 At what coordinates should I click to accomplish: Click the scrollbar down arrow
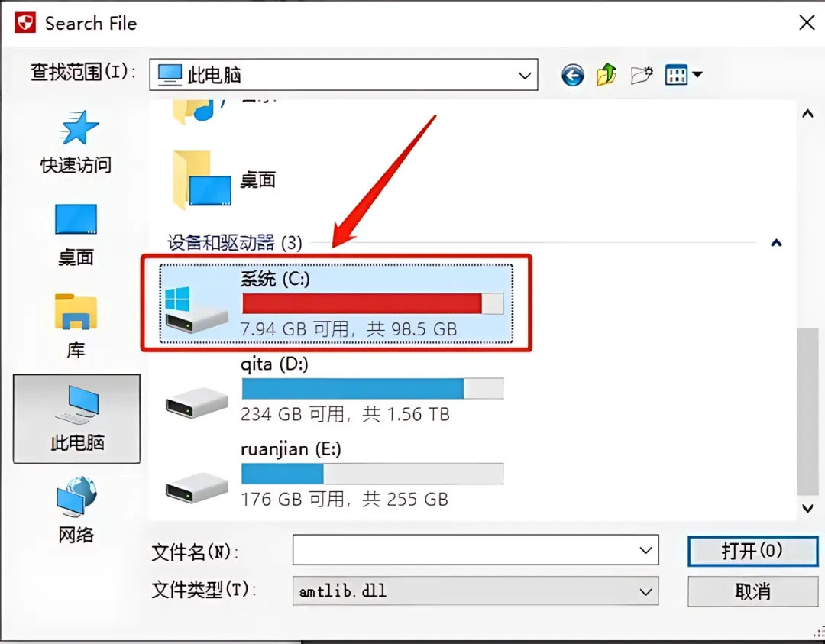click(x=807, y=508)
